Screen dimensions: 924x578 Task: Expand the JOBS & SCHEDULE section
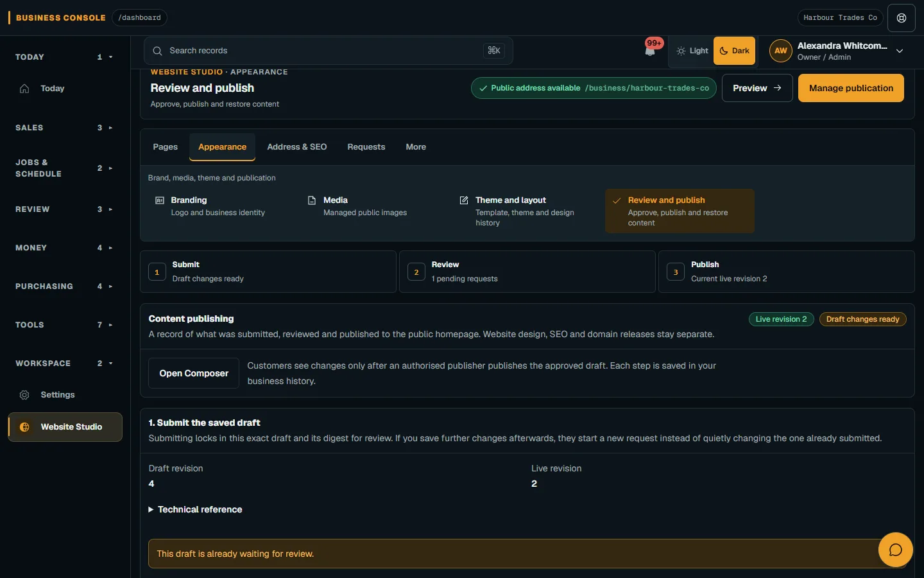(64, 168)
